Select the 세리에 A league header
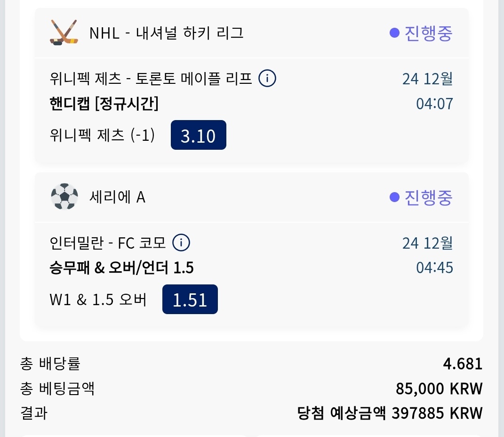This screenshot has height=437, width=504. 117,197
